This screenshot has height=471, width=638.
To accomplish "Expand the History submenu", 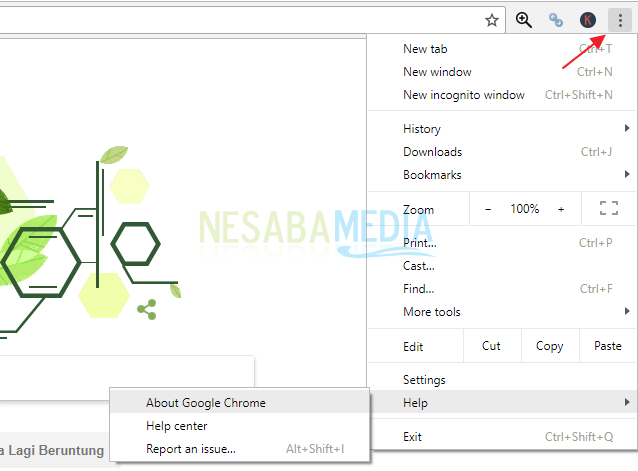I will 503,129.
